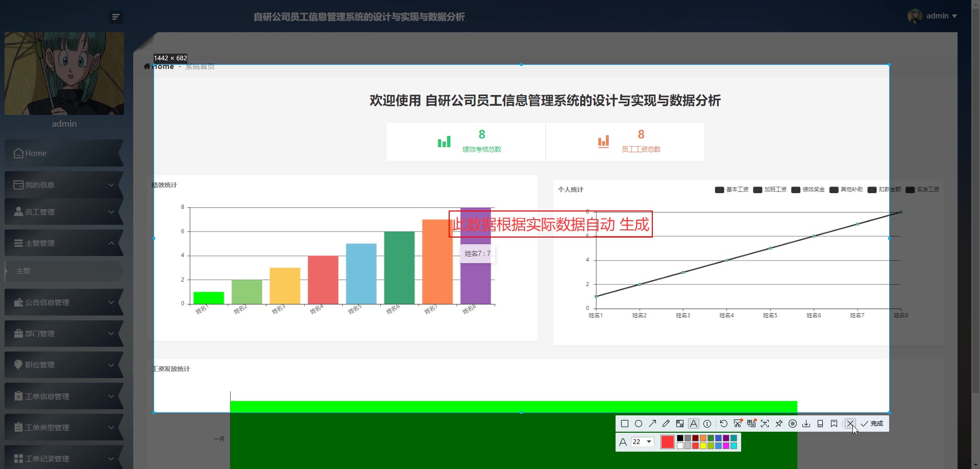The width and height of the screenshot is (980, 469).
Task: Translate the captured screenshot text
Action: point(751,424)
